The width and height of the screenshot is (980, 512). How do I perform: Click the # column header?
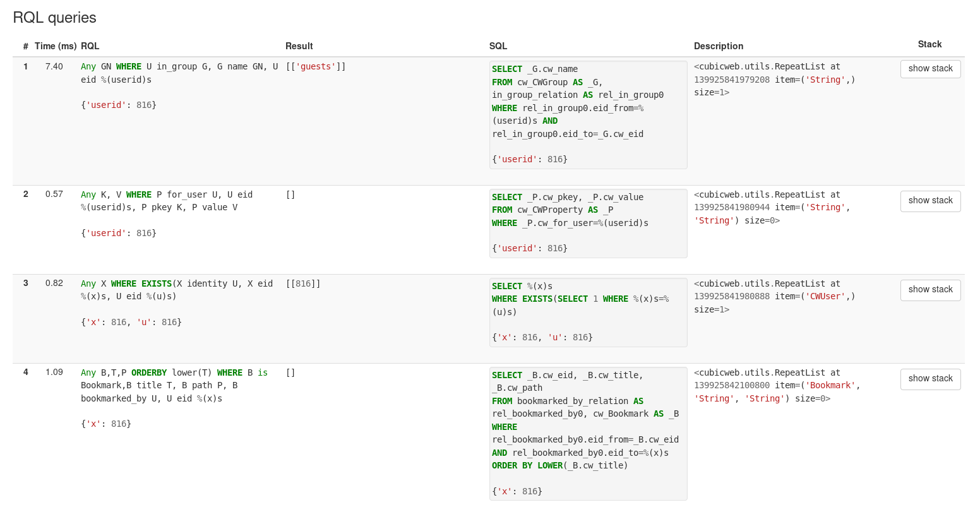tap(26, 46)
